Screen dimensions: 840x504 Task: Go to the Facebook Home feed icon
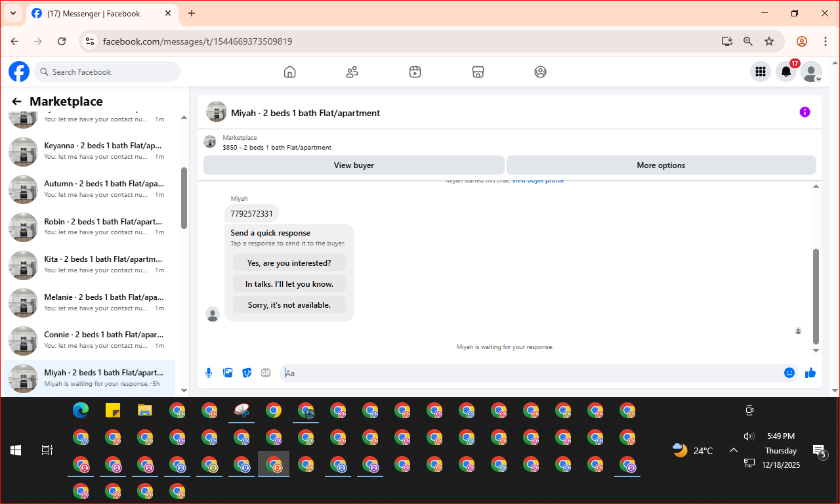pos(289,72)
